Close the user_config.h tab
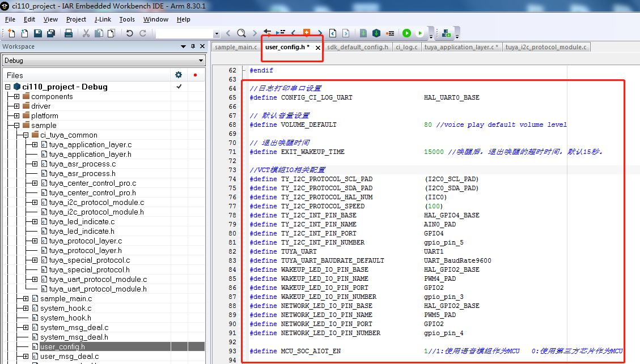This screenshot has height=364, width=640. point(318,48)
